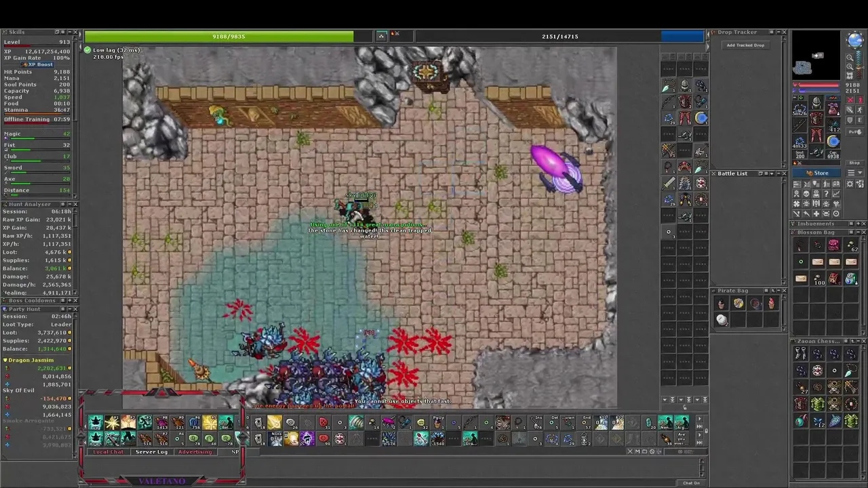The image size is (868, 488).
Task: Click the Add Tracked Drop button
Action: (x=746, y=45)
